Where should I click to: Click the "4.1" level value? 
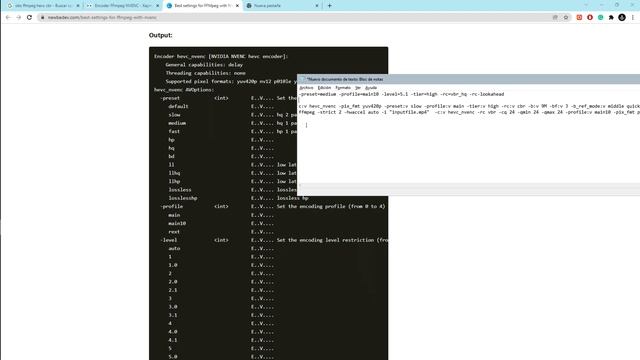coord(173,340)
